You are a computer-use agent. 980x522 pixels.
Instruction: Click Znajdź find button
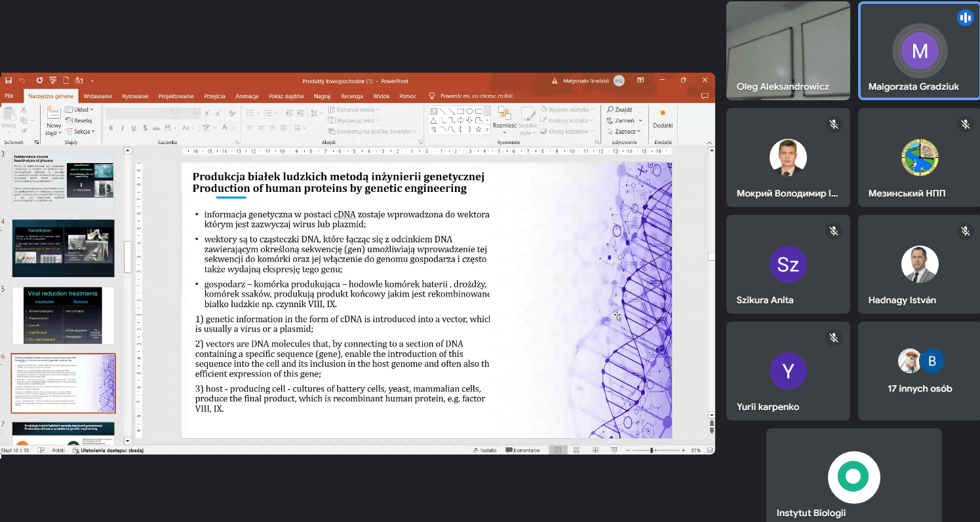point(619,110)
